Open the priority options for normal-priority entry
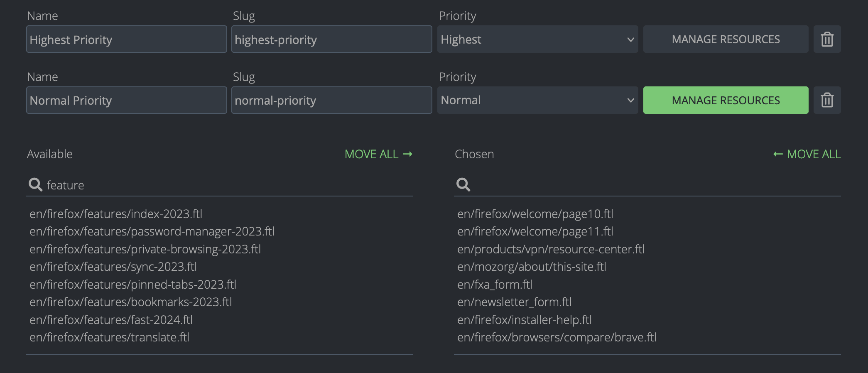 tap(630, 100)
